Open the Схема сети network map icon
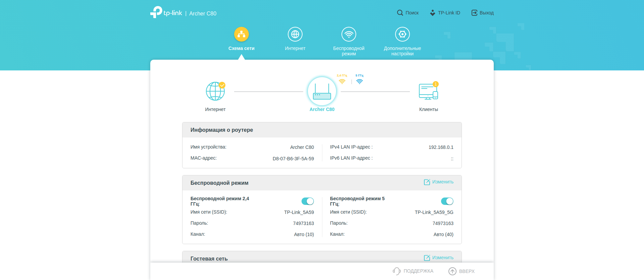This screenshot has width=644, height=280. 241,34
